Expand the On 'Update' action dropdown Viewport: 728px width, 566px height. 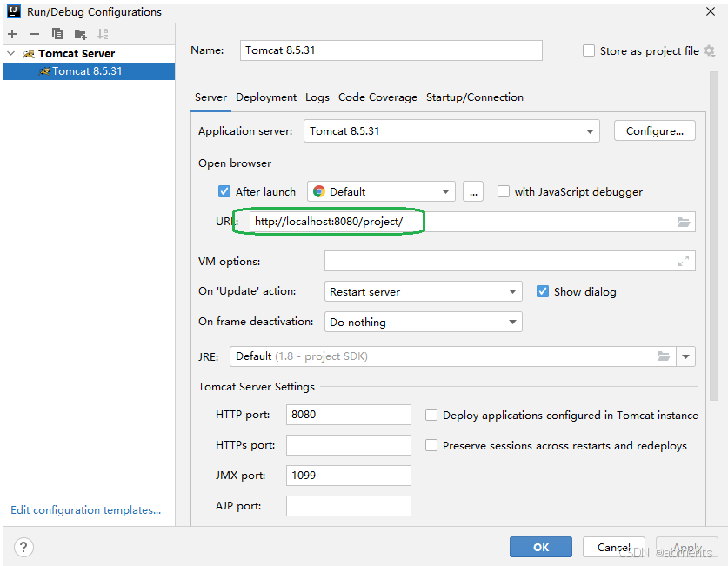pyautogui.click(x=512, y=292)
